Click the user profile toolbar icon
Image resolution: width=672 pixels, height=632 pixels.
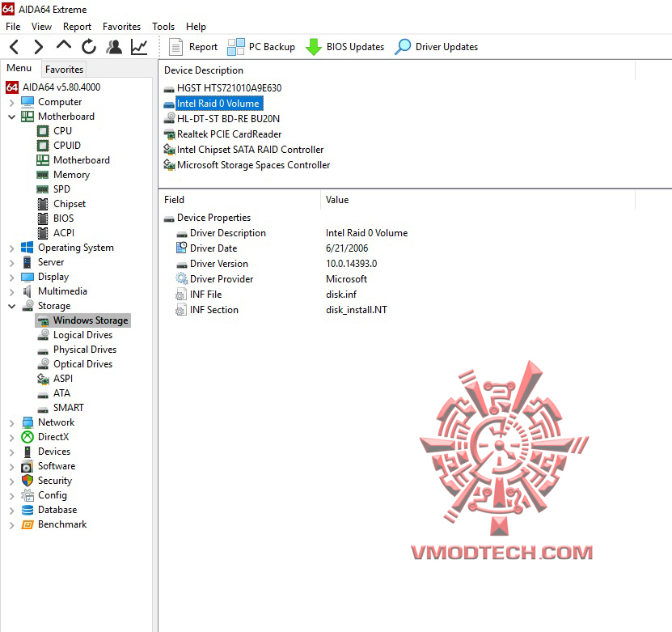(113, 47)
